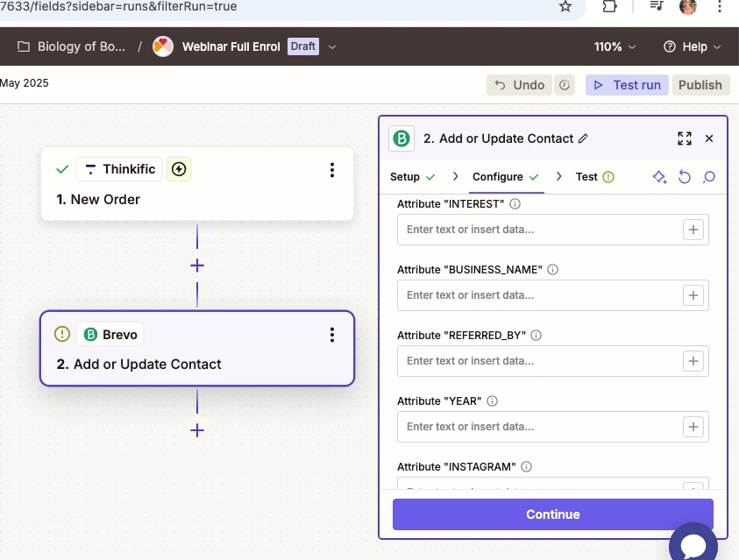Insert data into YEAR field with plus

pos(693,427)
